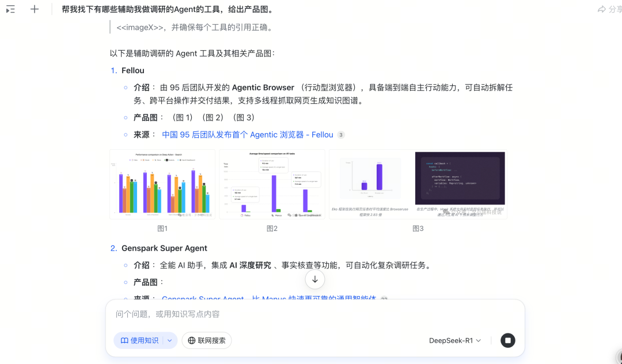This screenshot has width=622, height=364.
Task: Open the 图1 performance comparison chart thumbnail
Action: [x=162, y=184]
